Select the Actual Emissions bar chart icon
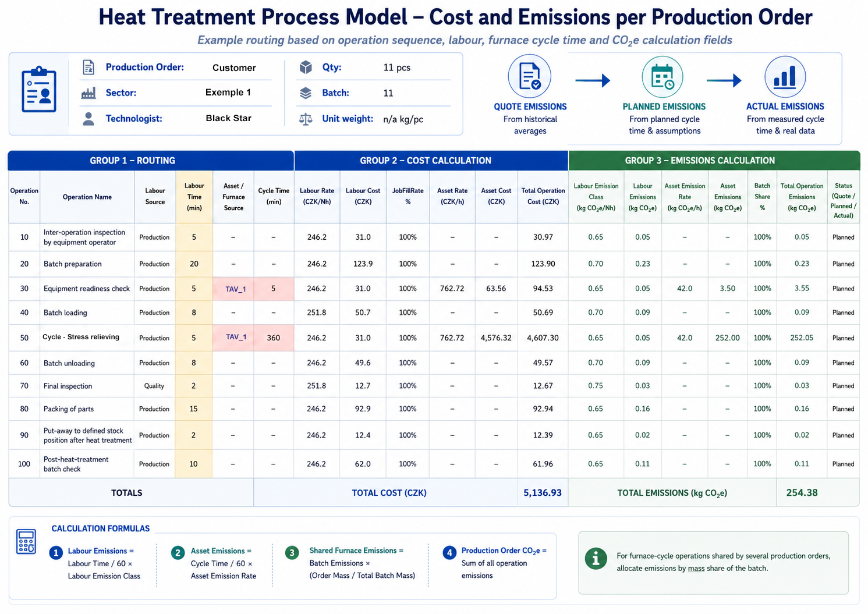 [x=785, y=77]
